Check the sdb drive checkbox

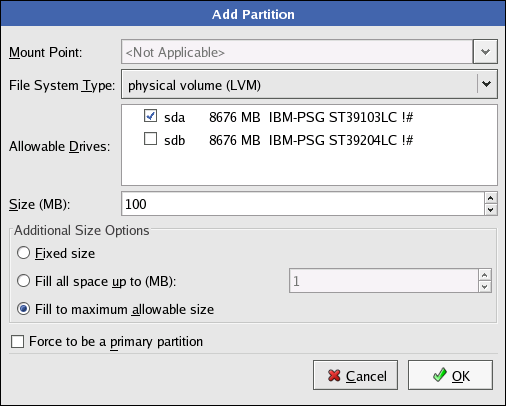coord(150,139)
